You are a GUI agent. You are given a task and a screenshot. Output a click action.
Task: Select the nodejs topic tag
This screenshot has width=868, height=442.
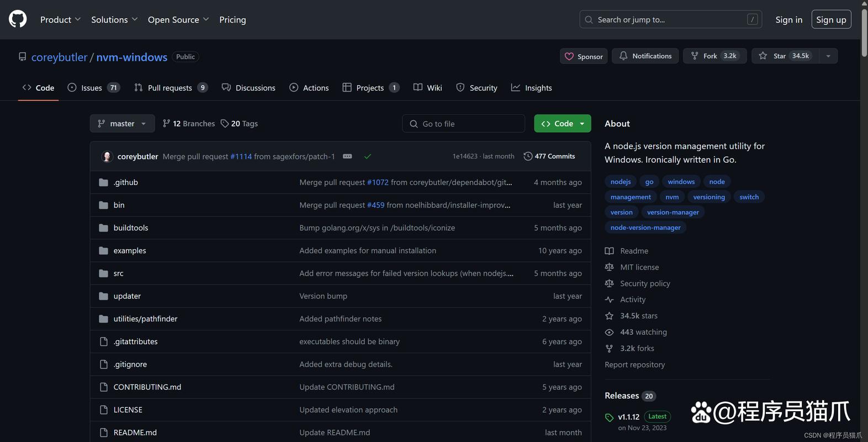[x=621, y=182]
